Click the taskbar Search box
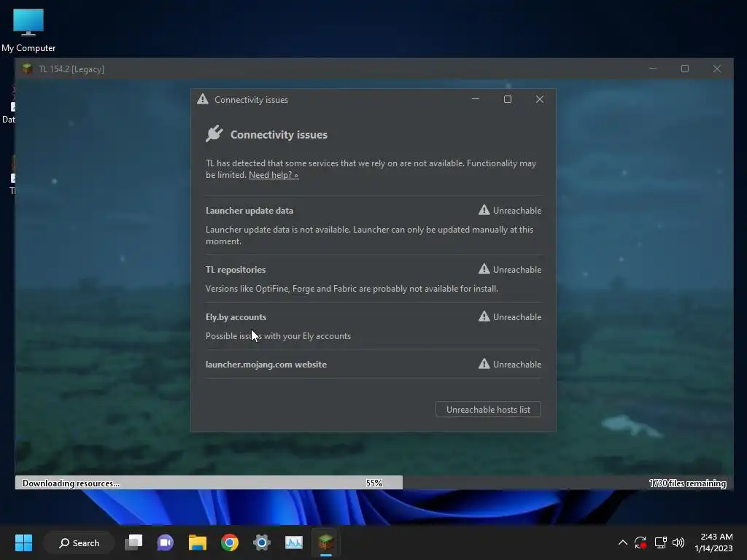This screenshot has height=560, width=747. point(79,542)
